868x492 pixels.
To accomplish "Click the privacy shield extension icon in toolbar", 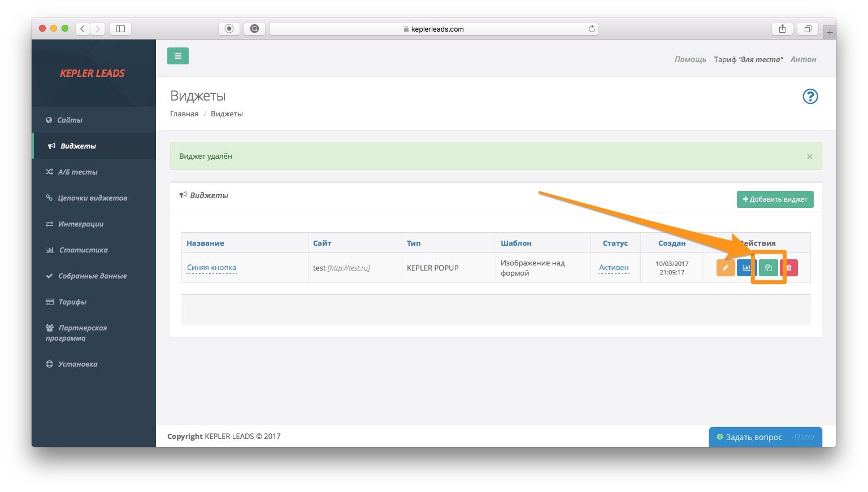I will pyautogui.click(x=229, y=29).
